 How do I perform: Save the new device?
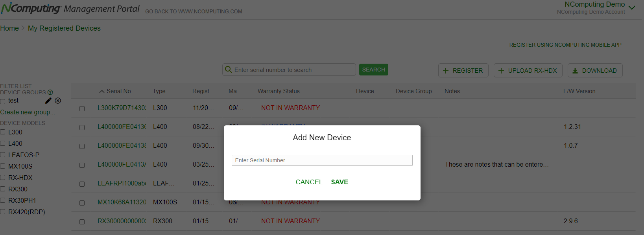coord(340,182)
